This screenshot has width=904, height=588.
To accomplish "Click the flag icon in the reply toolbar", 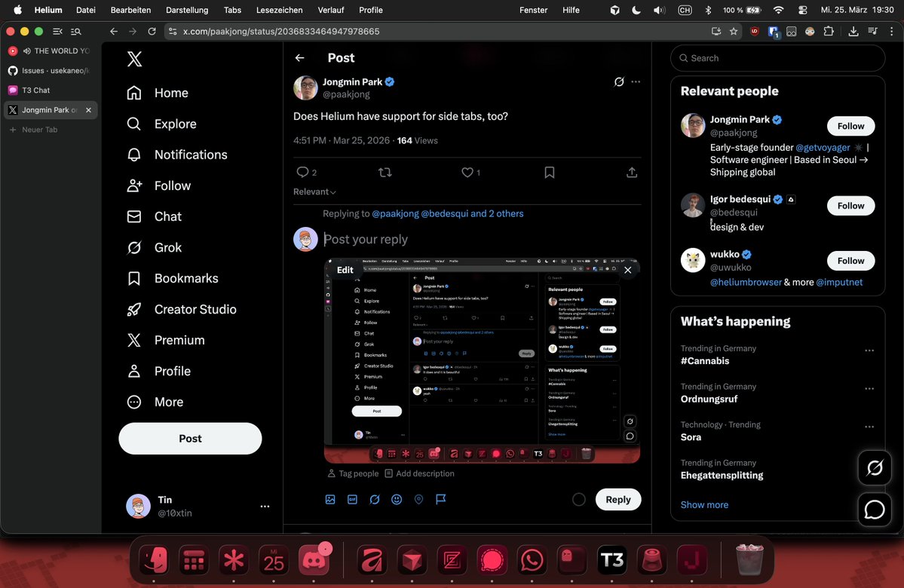I will (441, 499).
